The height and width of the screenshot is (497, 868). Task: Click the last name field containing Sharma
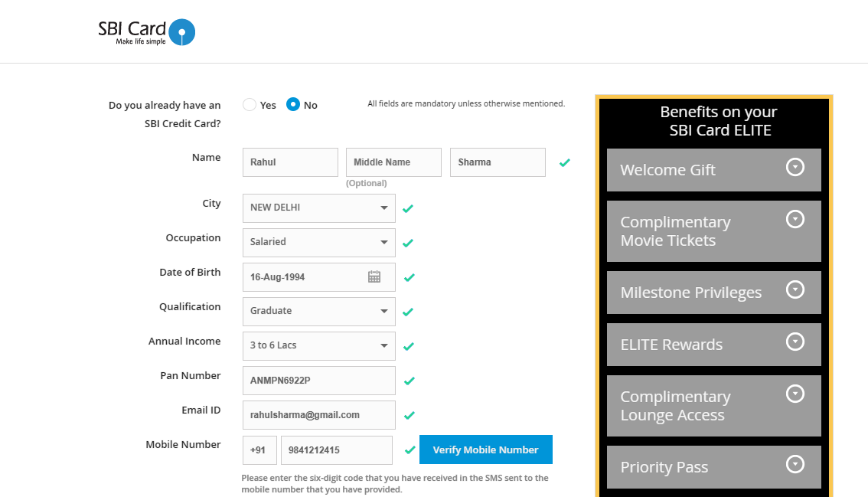click(498, 162)
